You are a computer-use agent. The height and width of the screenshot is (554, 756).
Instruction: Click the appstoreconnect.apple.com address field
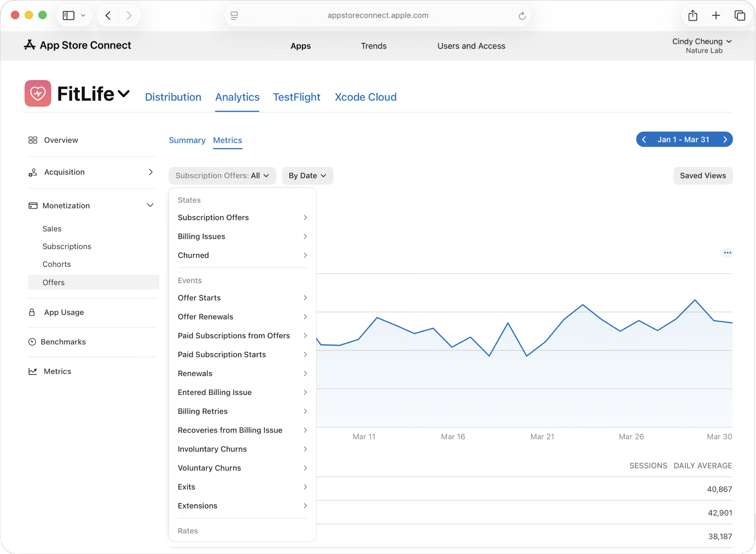point(378,15)
